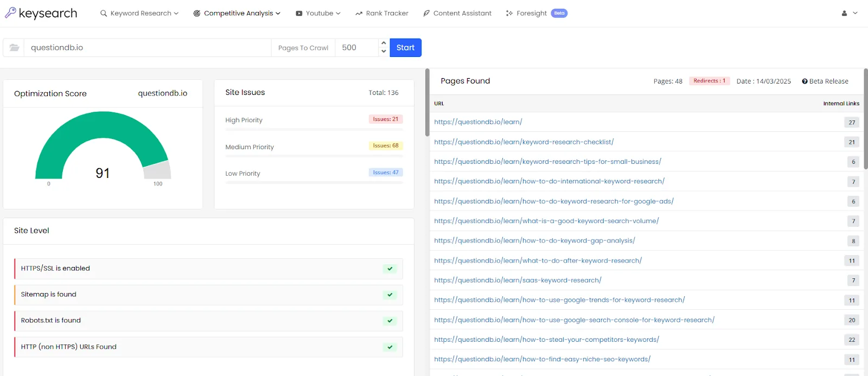Click the Total: 136 issues label
The height and width of the screenshot is (376, 868).
point(384,93)
